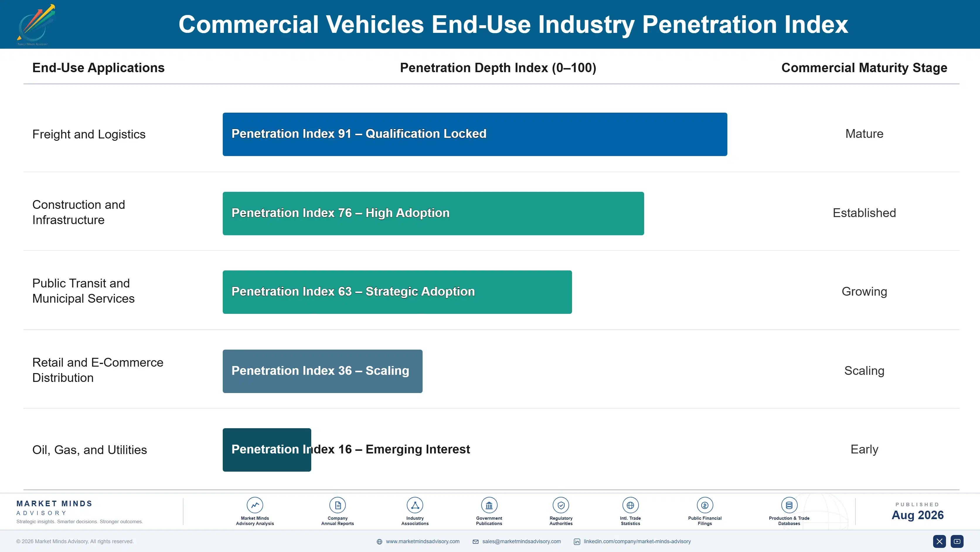Click Retail and E-Commerce Distribution label

98,370
